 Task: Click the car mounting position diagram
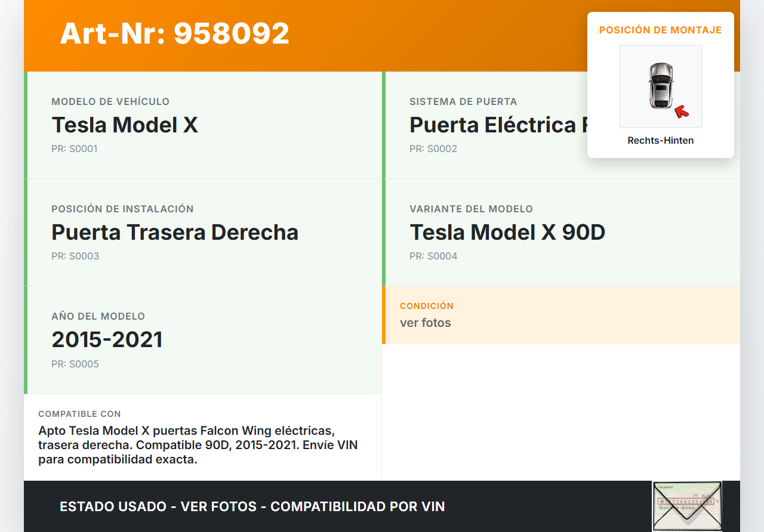click(x=661, y=86)
